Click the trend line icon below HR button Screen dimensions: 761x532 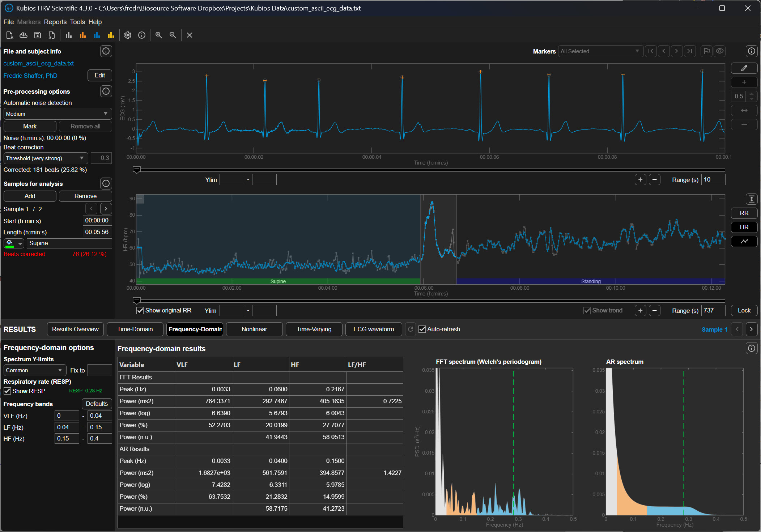point(744,241)
